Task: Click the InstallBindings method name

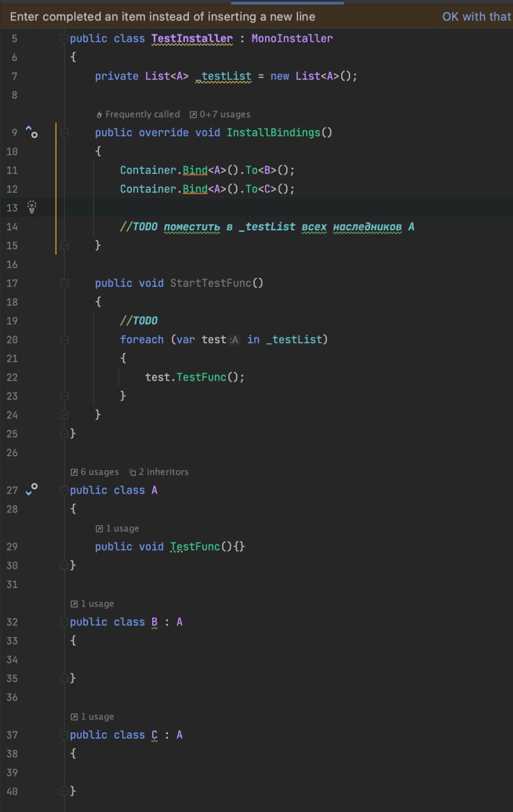Action: pyautogui.click(x=273, y=133)
